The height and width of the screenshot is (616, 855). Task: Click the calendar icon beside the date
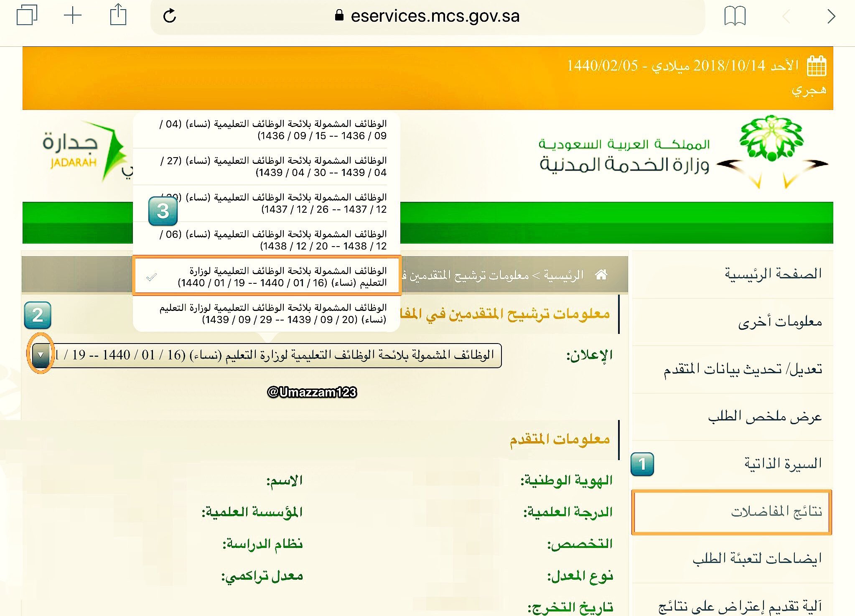816,66
